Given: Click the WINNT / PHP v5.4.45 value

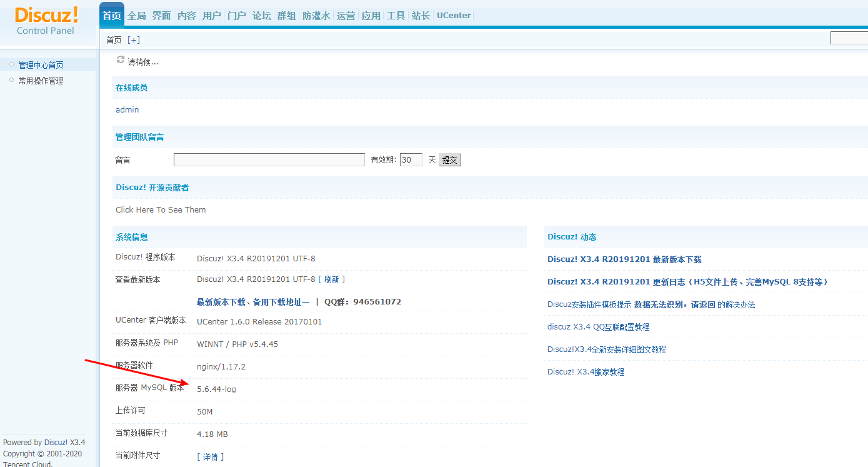Looking at the screenshot, I should (237, 344).
